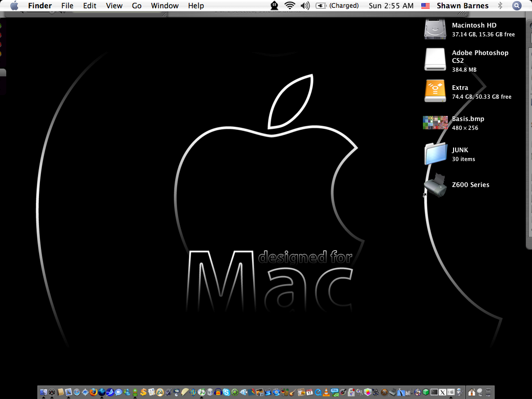The image size is (532, 399).
Task: Select the Extra FireWire drive
Action: pos(435,91)
